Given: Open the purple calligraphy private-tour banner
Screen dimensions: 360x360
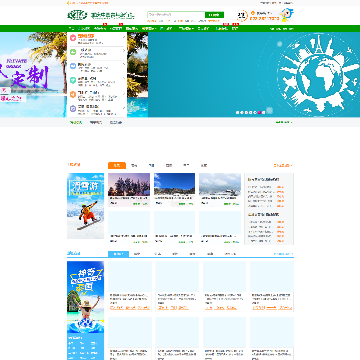Looking at the screenshot, I should (x=33, y=74).
